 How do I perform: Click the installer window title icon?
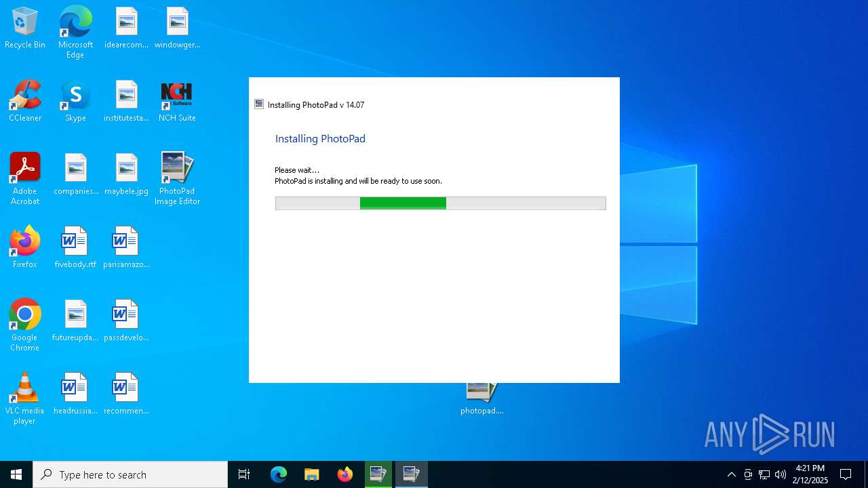click(x=259, y=104)
